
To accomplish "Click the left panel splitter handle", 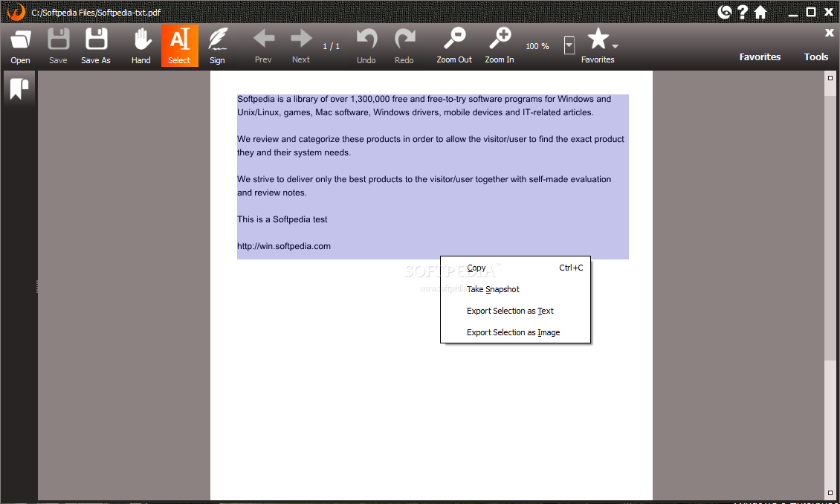I will coord(37,286).
